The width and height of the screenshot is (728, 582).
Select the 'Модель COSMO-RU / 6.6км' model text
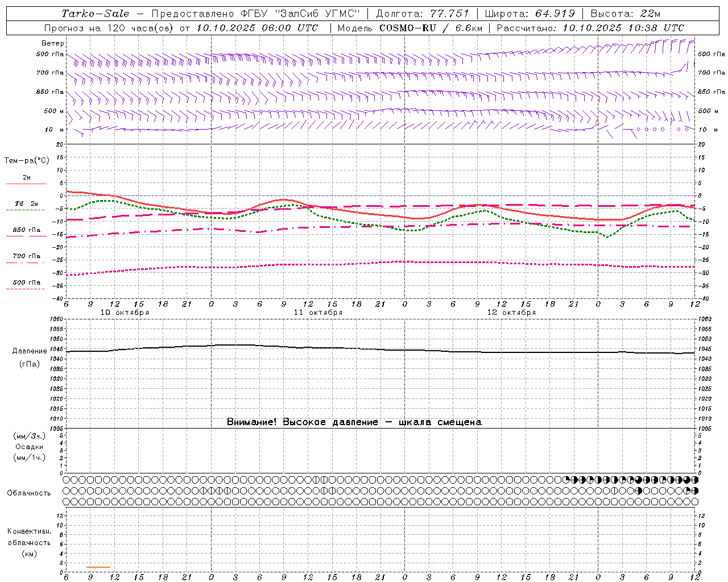tap(409, 28)
